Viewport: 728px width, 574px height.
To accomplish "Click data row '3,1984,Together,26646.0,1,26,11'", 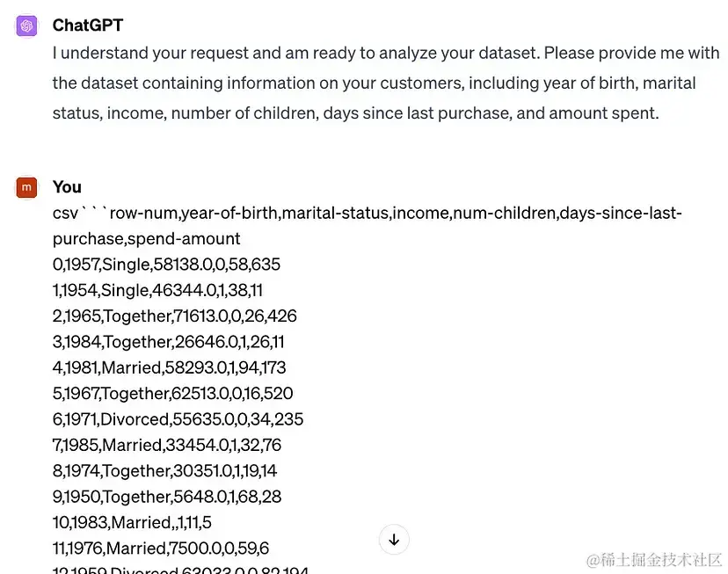I will click(168, 341).
